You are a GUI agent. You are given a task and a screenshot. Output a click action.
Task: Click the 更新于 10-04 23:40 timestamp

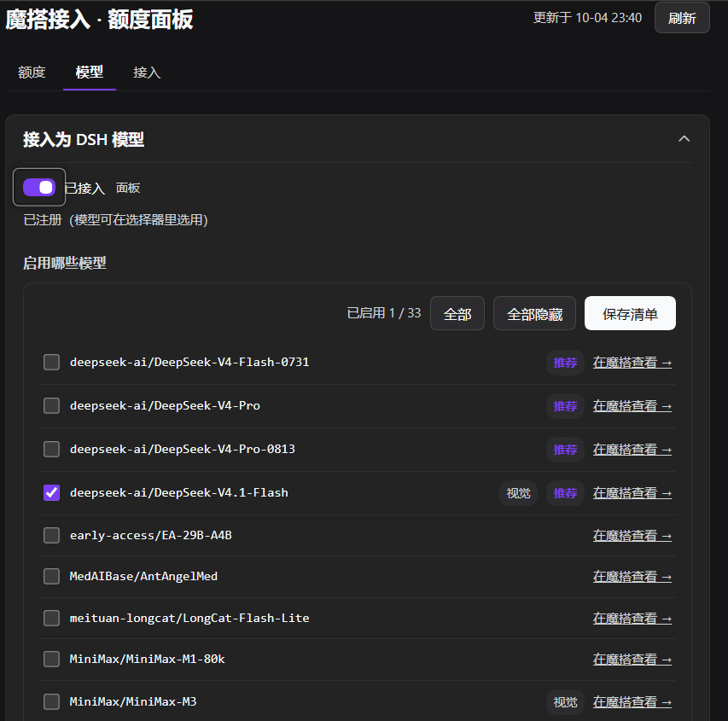click(587, 18)
